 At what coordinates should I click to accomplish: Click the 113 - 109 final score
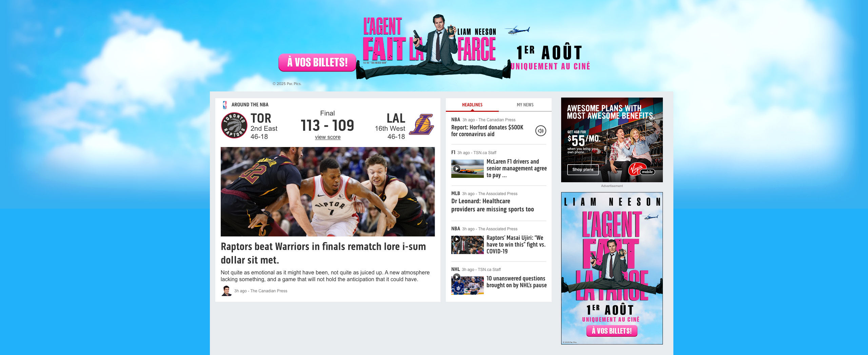coord(327,125)
